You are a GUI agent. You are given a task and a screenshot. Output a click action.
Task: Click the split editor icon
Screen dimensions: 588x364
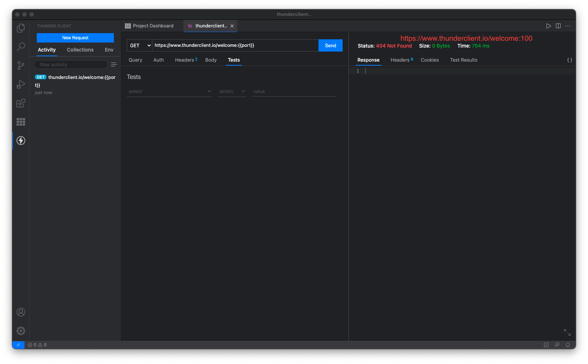[x=558, y=26]
